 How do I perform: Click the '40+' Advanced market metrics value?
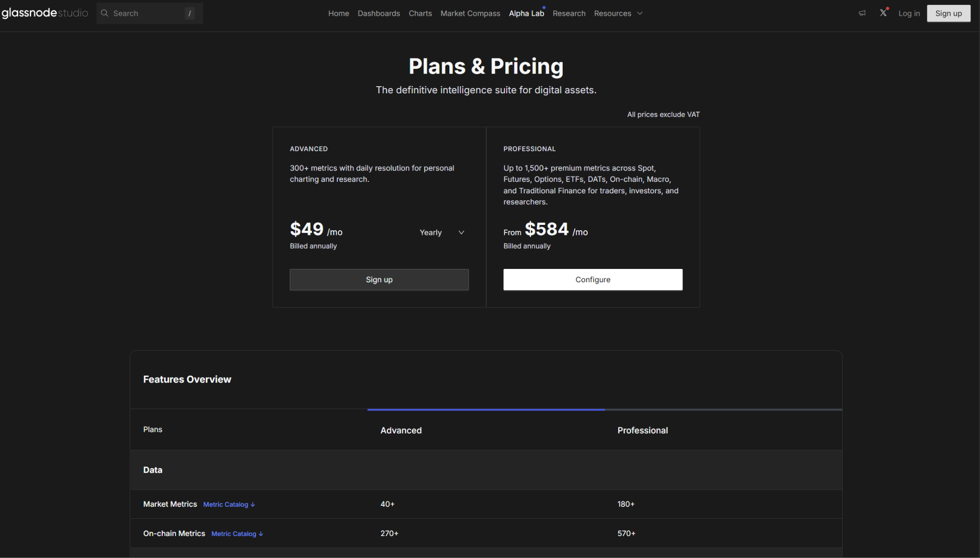click(388, 504)
